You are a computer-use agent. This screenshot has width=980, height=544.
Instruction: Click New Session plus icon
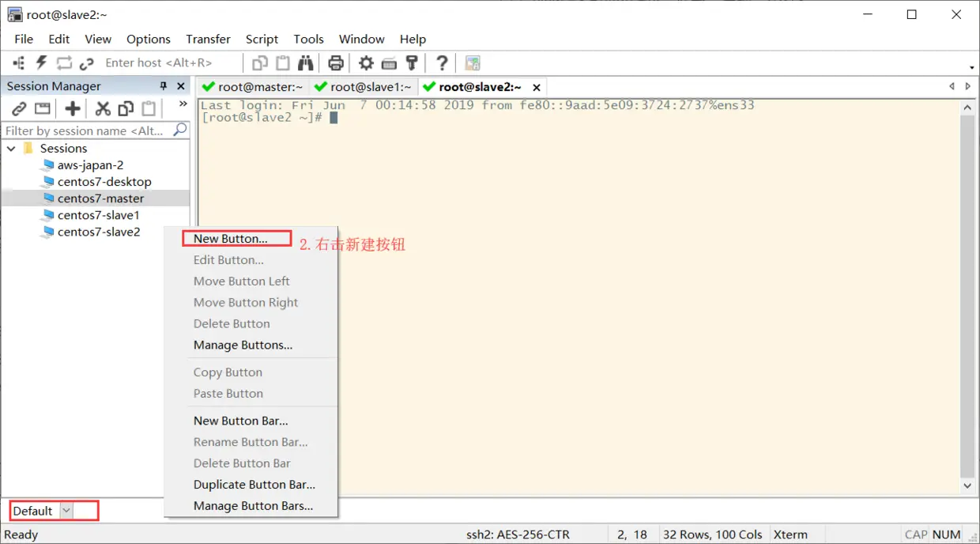click(73, 108)
